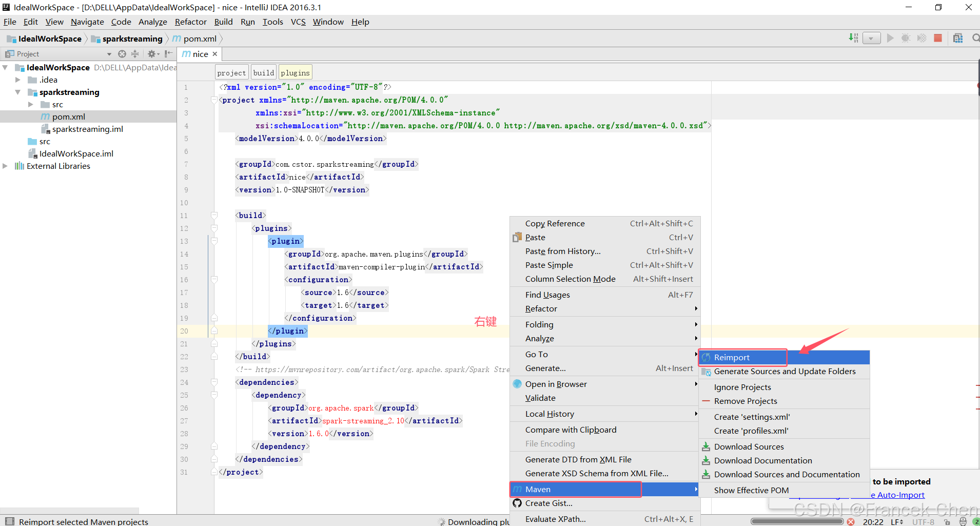Select Show Effective POM
Screen dimensions: 980x526
[784, 490]
